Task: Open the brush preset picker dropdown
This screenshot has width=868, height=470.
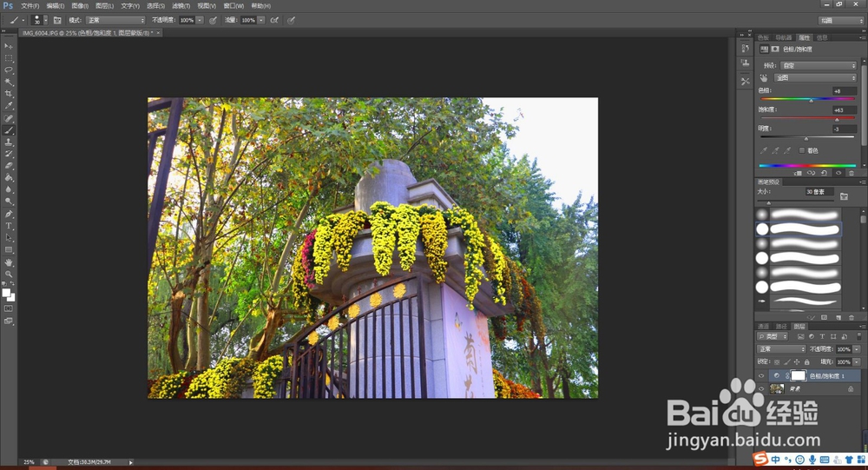Action: (45, 20)
